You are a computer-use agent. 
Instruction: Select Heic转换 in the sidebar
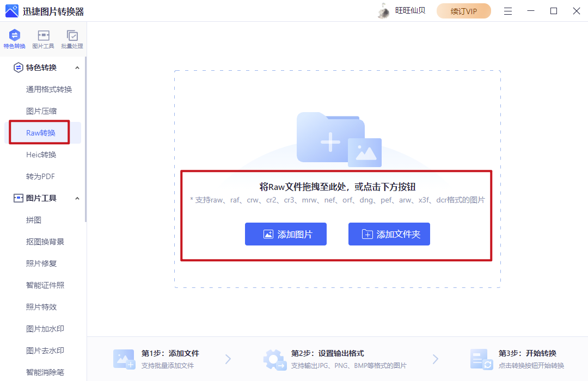[43, 154]
